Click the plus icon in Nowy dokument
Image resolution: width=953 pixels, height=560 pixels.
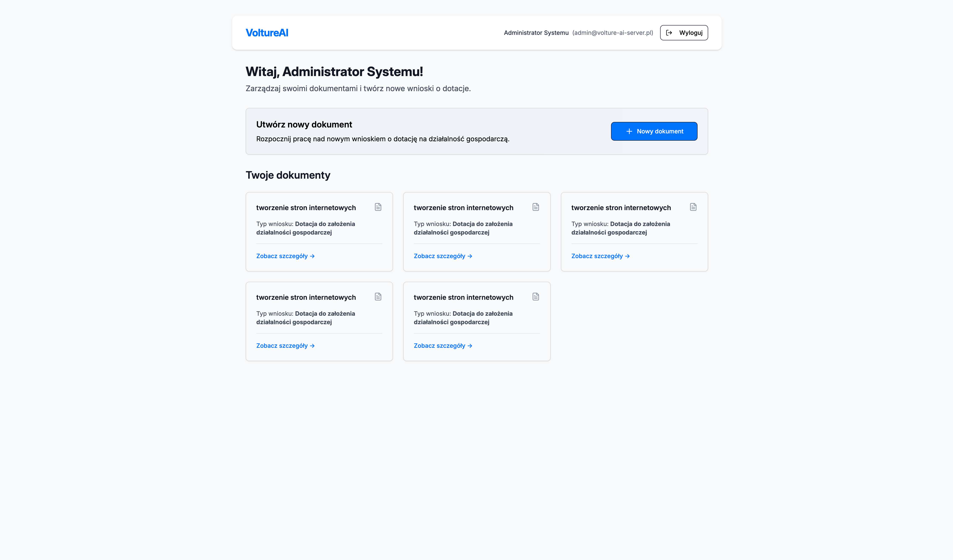click(x=629, y=131)
